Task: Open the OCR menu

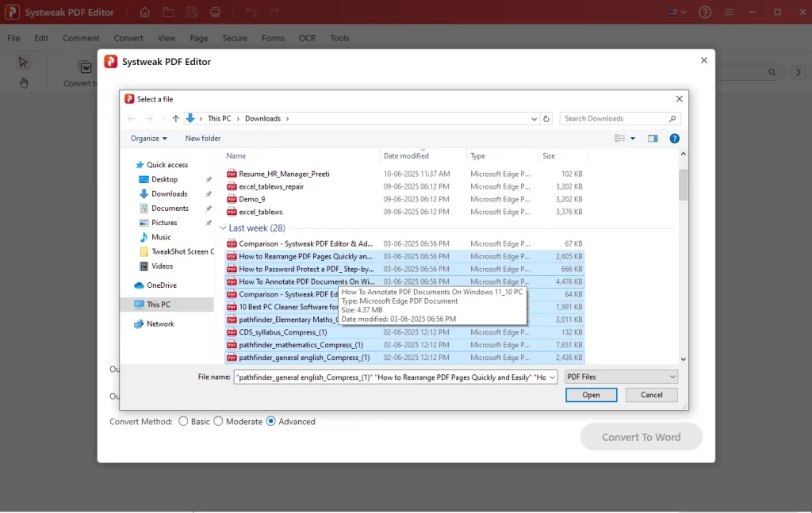Action: pos(307,38)
